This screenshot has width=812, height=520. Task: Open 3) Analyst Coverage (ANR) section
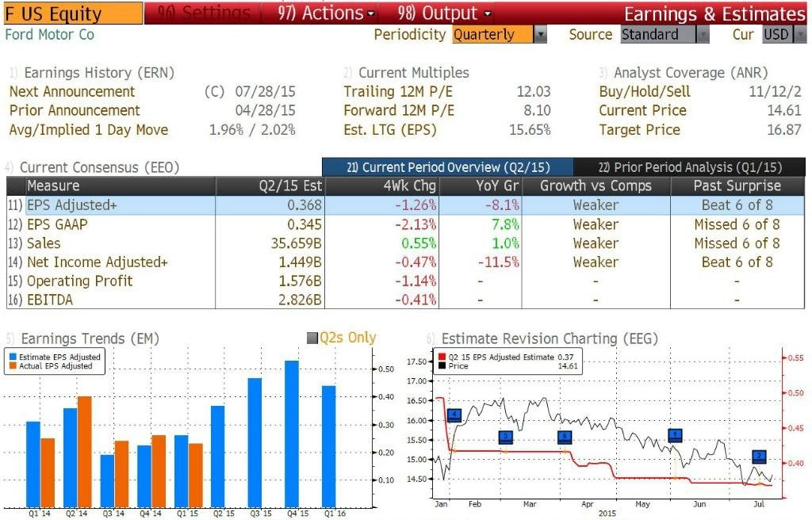click(683, 72)
